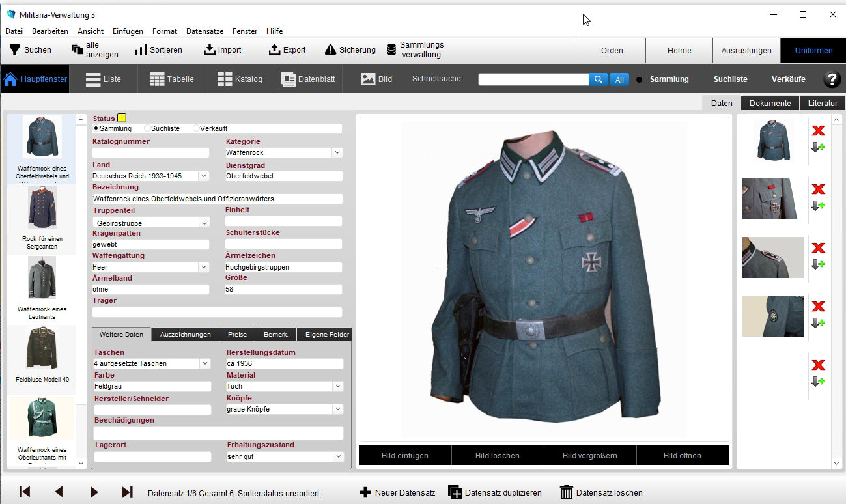Expand the Kategorie dropdown

337,153
